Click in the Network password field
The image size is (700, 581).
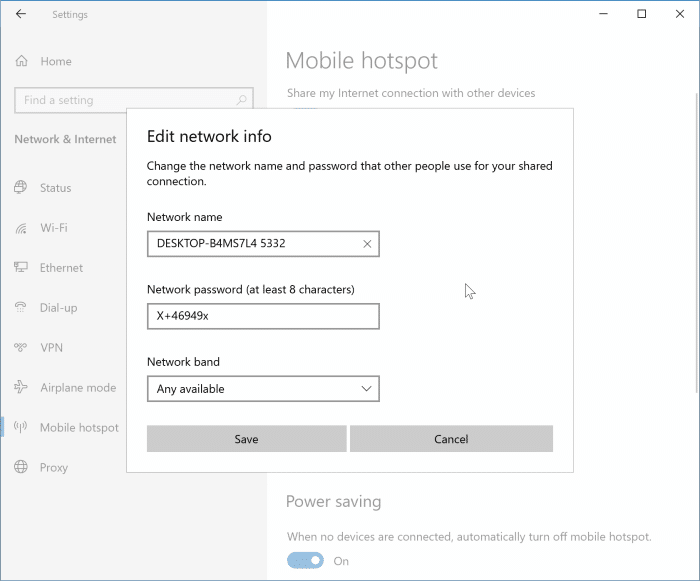click(263, 316)
